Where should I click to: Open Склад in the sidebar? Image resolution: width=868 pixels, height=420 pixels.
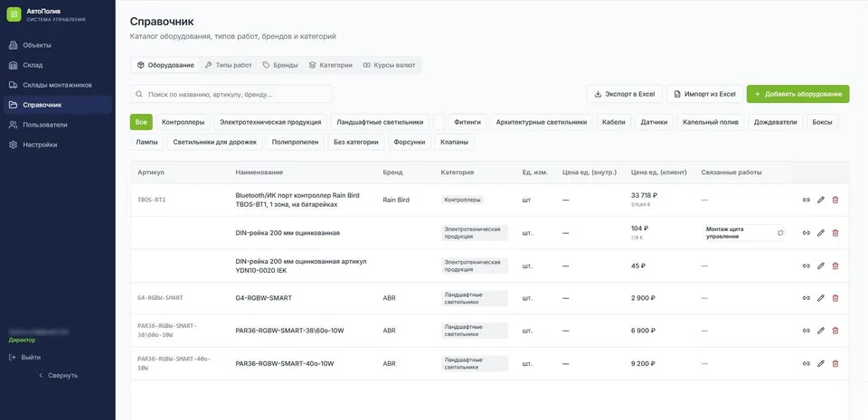[58, 65]
